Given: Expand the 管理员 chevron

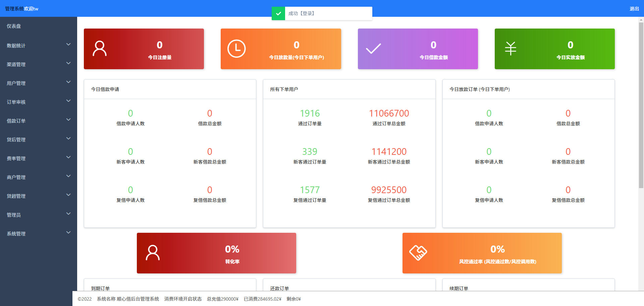Looking at the screenshot, I should (x=68, y=214).
